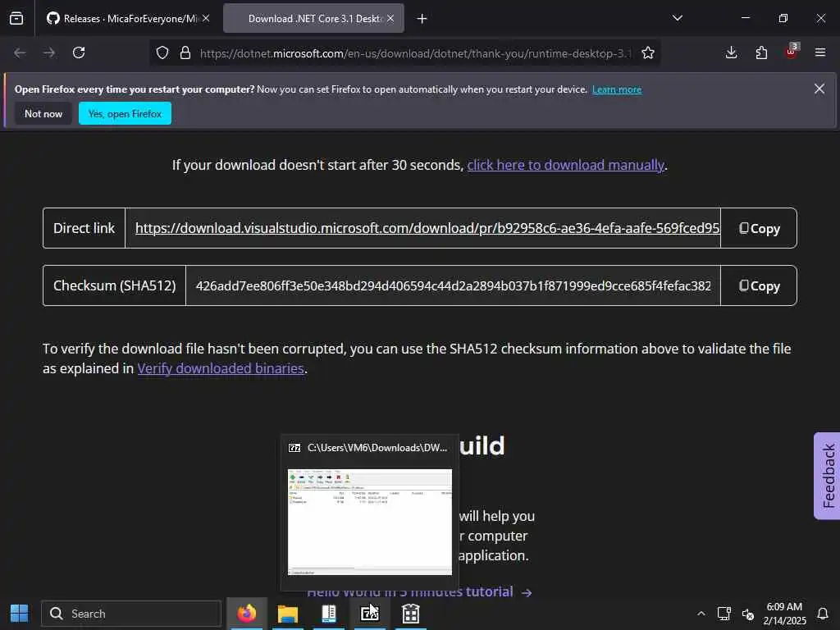Open Firefox from the taskbar
840x630 pixels.
point(247,614)
